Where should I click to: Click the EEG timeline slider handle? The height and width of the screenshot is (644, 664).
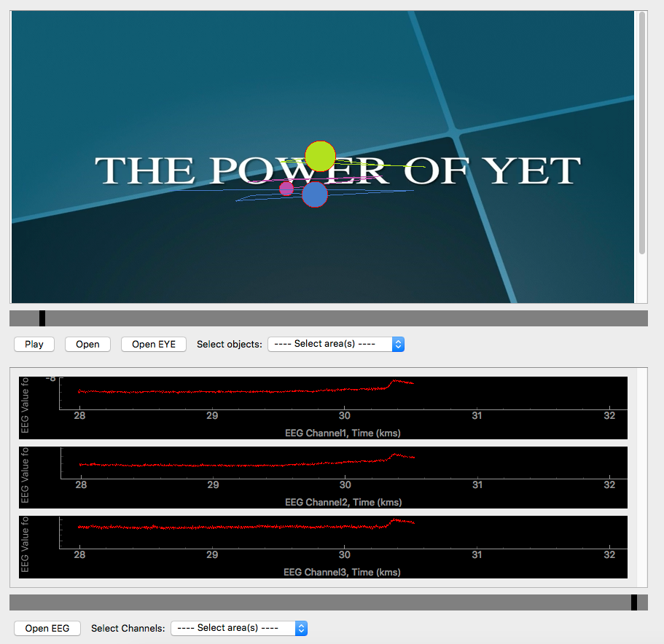(x=634, y=602)
